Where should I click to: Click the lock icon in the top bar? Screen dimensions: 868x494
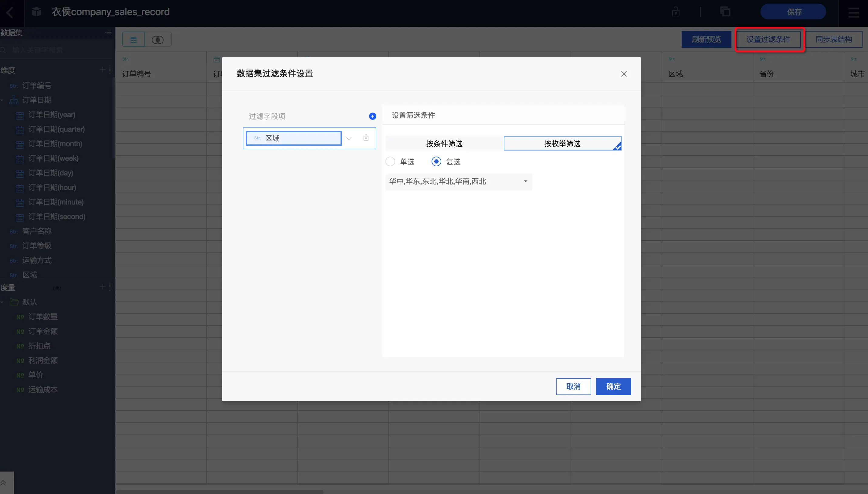pos(675,12)
